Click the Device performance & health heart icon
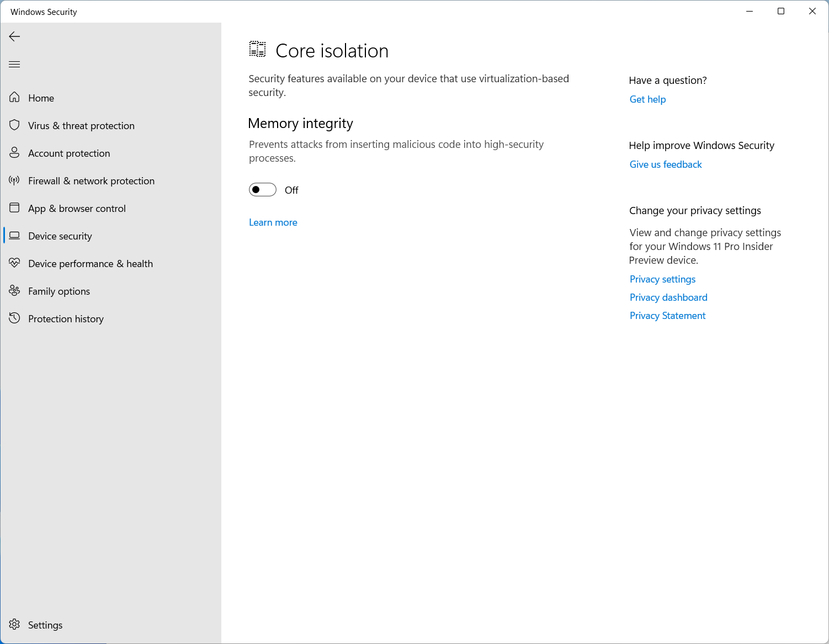Screen dimensions: 829x644 tap(14, 263)
